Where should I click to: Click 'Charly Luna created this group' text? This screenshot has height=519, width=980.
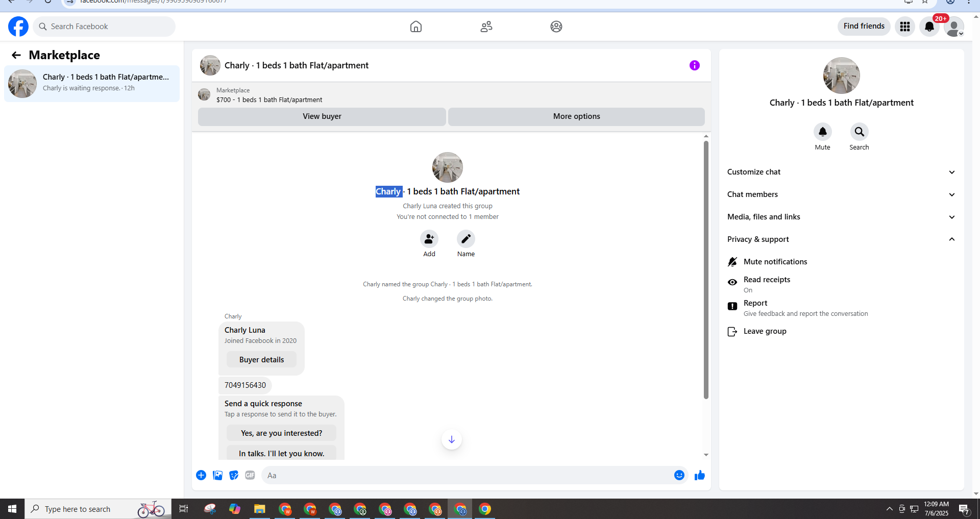pos(448,206)
